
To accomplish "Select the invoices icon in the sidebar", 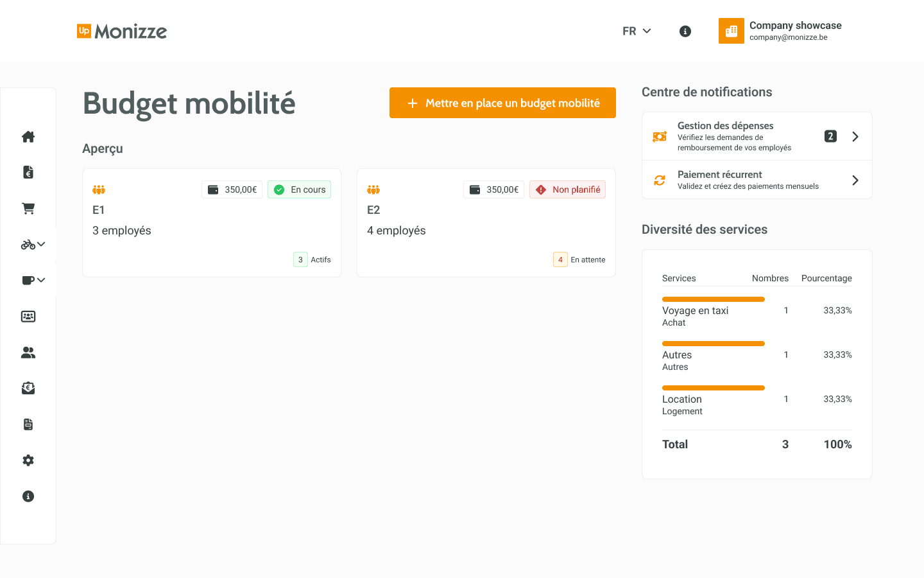I will (x=28, y=172).
